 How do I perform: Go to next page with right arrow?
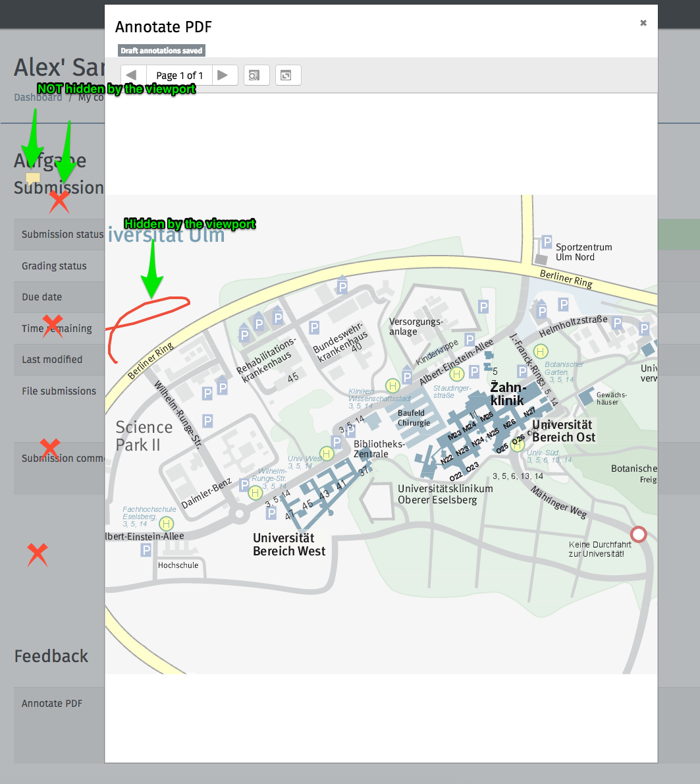click(x=225, y=76)
